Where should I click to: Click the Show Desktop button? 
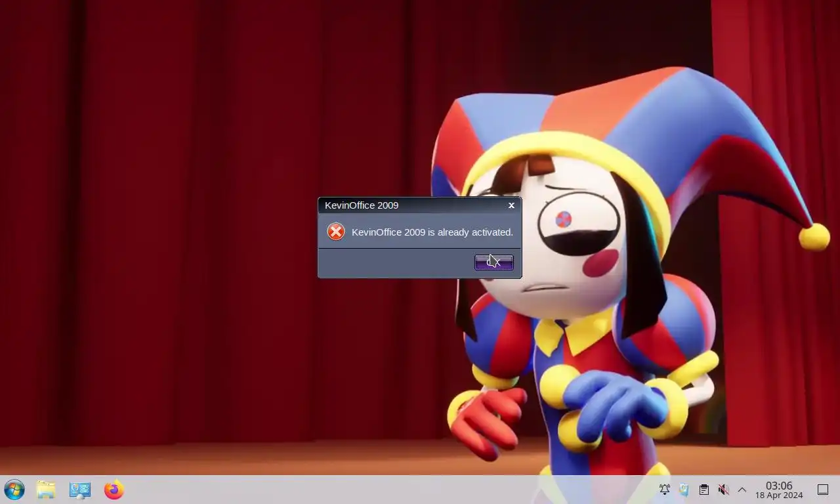coord(823,490)
